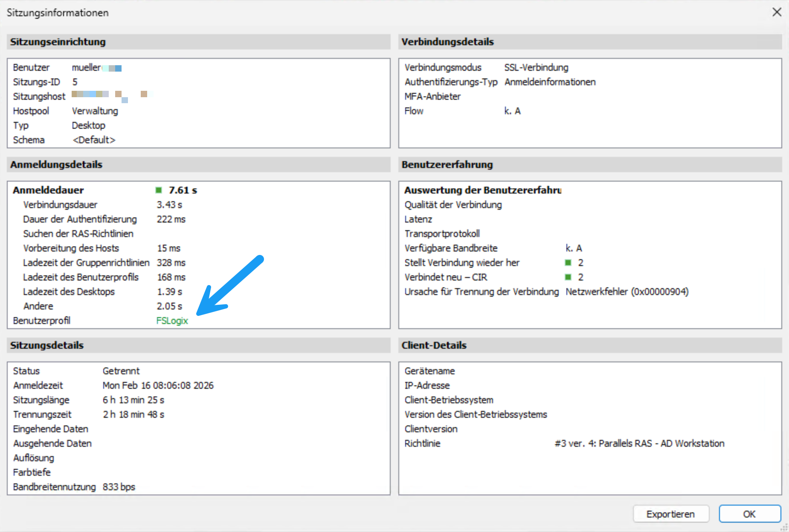Select the Hostpool value Verwaltung
This screenshot has height=532, width=789.
pyautogui.click(x=95, y=111)
